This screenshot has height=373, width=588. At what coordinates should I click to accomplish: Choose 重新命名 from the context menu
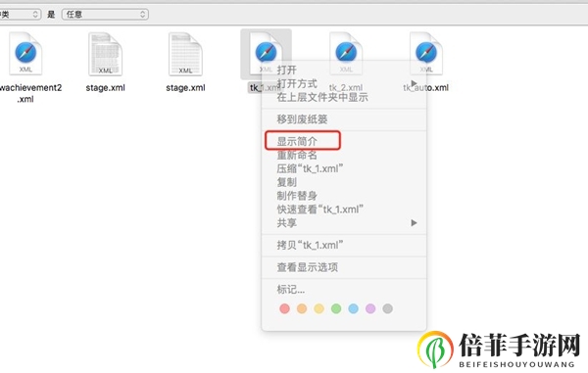point(297,155)
